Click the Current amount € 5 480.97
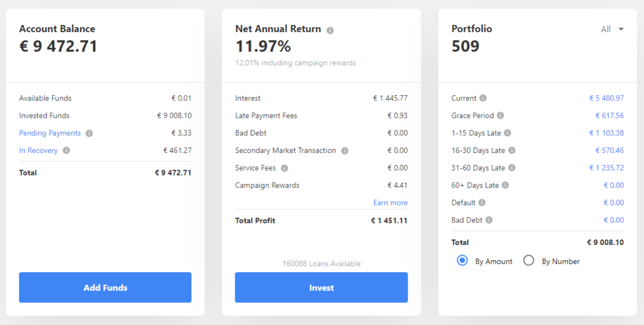The width and height of the screenshot is (644, 325). (606, 98)
